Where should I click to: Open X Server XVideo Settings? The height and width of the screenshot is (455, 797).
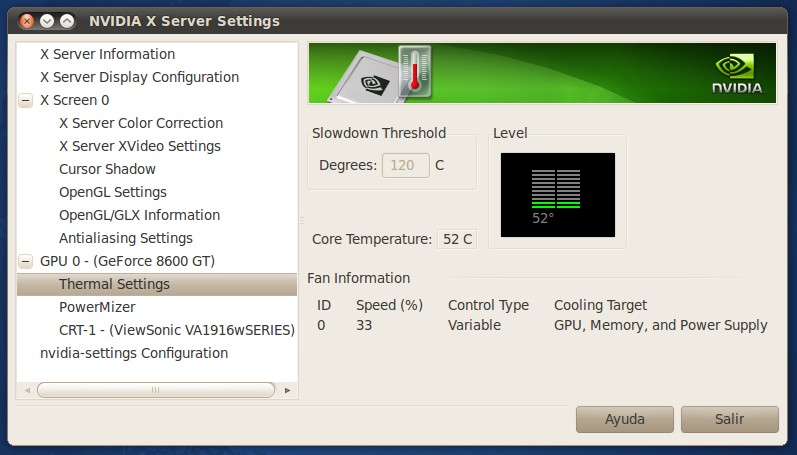click(140, 146)
